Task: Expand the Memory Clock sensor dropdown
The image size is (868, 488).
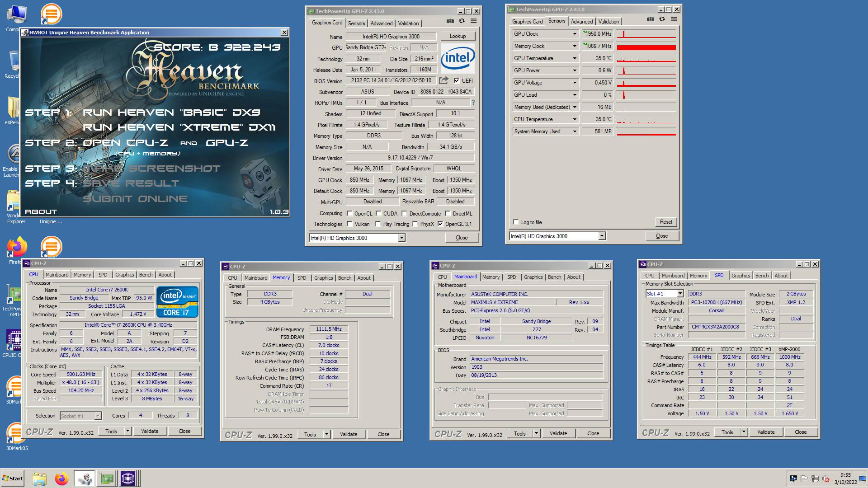Action: pos(575,46)
